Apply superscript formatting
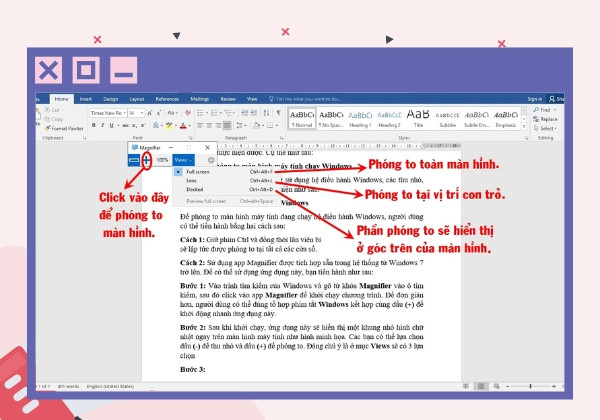Screen dimensions: 600x420 pos(143,125)
